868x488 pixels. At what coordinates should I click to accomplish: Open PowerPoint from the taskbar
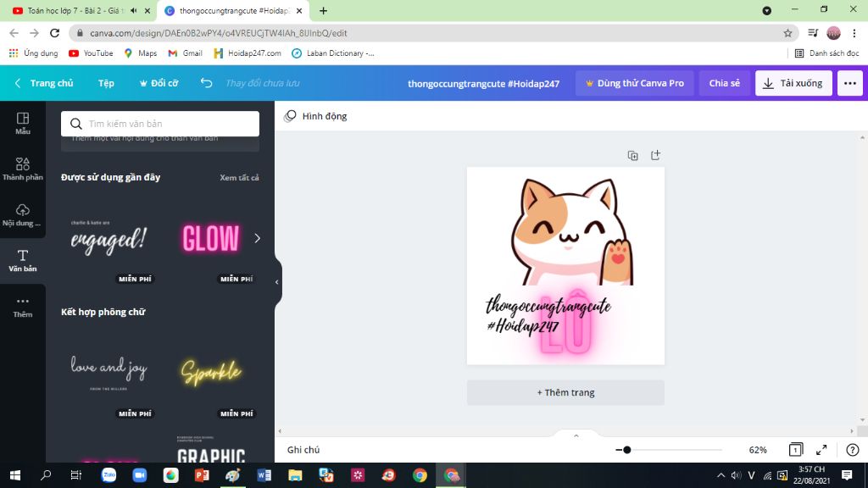tap(202, 475)
